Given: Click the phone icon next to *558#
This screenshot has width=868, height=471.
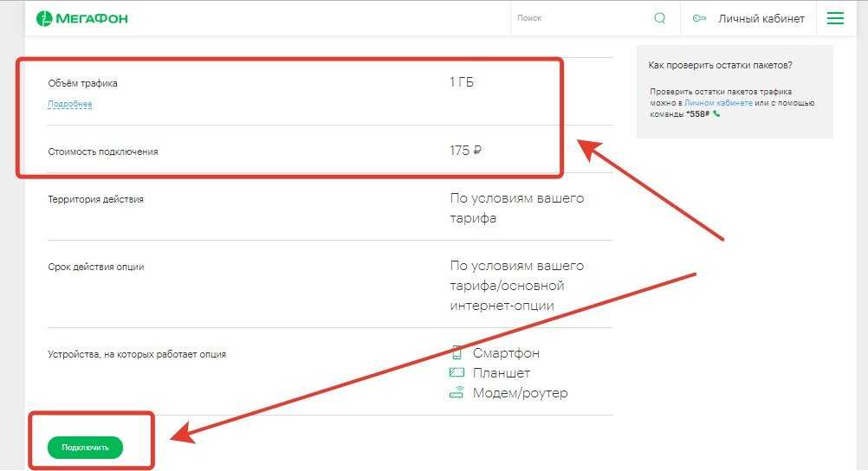Looking at the screenshot, I should click(716, 114).
